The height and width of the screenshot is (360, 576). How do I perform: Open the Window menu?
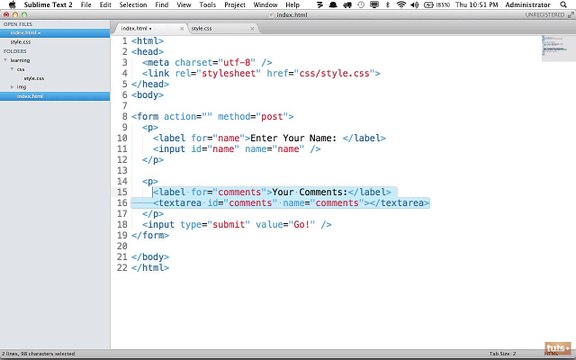265,5
